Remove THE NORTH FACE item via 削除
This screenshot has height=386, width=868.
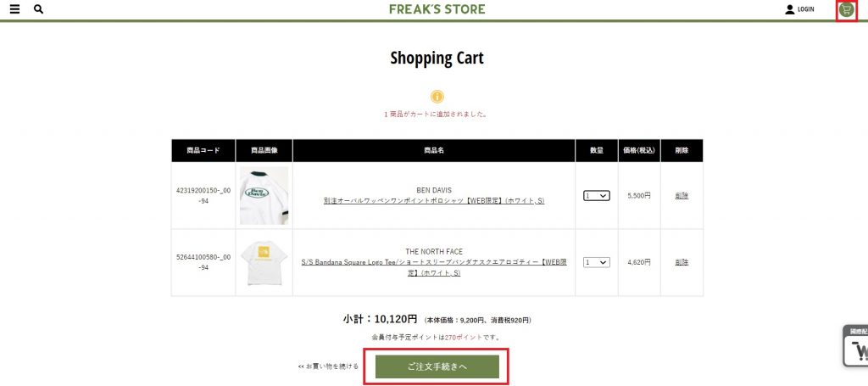tap(682, 263)
